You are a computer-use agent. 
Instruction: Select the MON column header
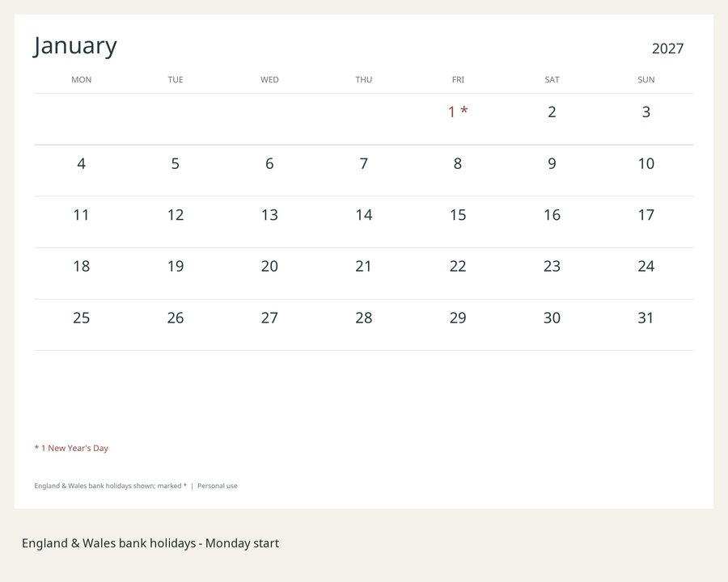coord(81,80)
